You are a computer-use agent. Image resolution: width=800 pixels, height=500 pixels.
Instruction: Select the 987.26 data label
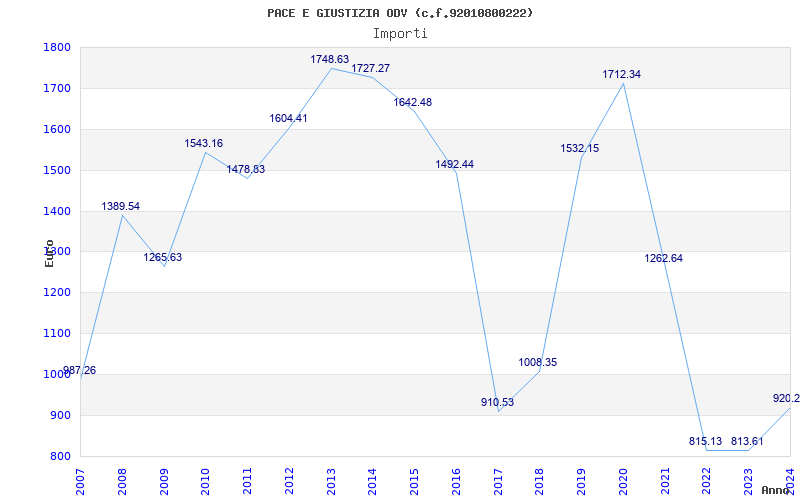click(79, 371)
